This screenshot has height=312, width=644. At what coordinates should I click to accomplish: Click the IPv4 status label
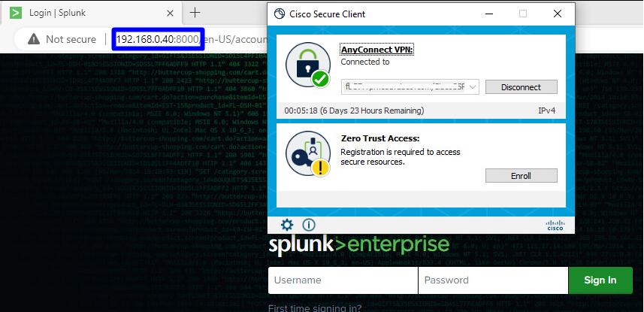[546, 111]
